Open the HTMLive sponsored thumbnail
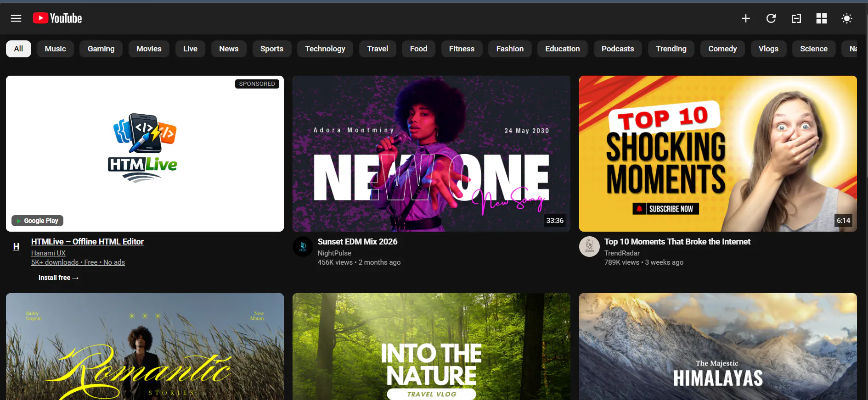The image size is (868, 400). click(145, 154)
